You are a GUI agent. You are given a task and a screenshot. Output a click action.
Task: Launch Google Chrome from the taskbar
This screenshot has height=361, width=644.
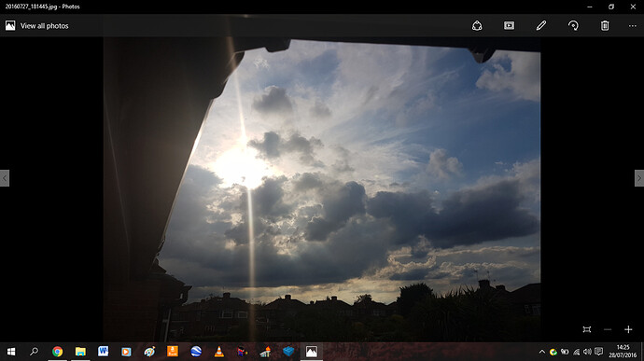[58, 352]
